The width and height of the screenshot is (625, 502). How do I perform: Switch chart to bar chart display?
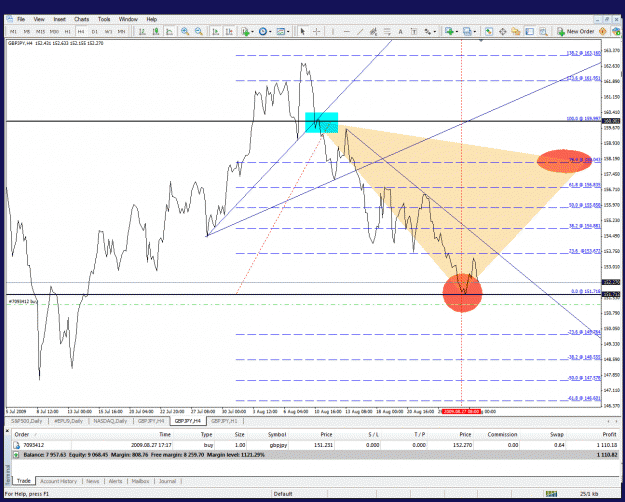pyautogui.click(x=142, y=31)
